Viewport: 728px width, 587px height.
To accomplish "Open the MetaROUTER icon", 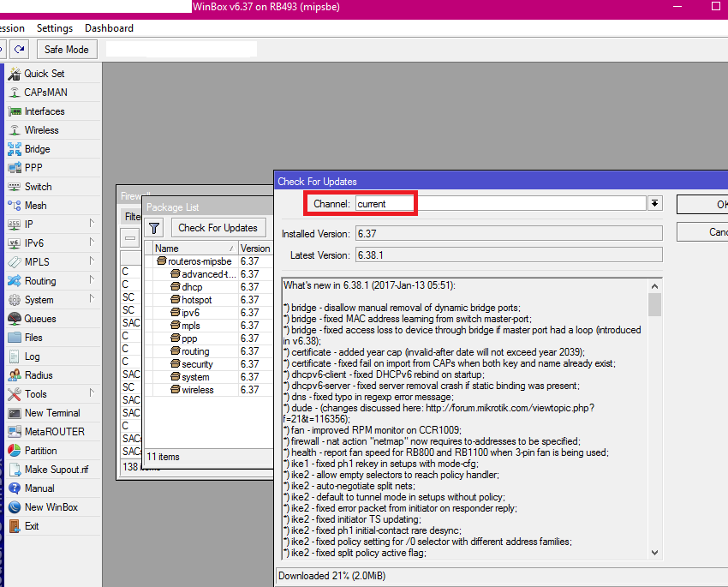I will point(15,432).
